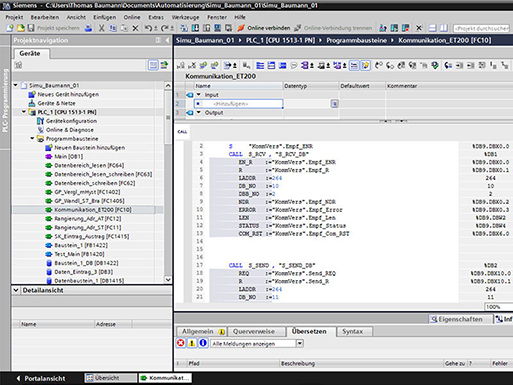The width and height of the screenshot is (513, 385).
Task: Open the Einfügen menu
Action: coord(104,17)
